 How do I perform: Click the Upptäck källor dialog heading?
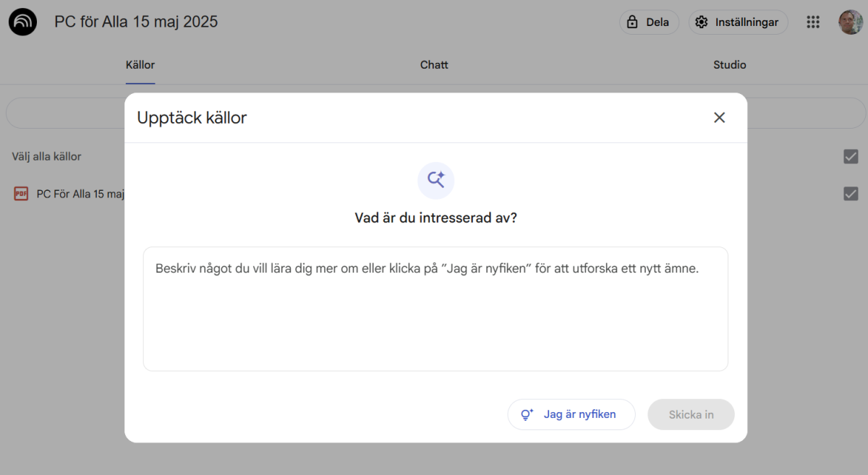pos(192,118)
